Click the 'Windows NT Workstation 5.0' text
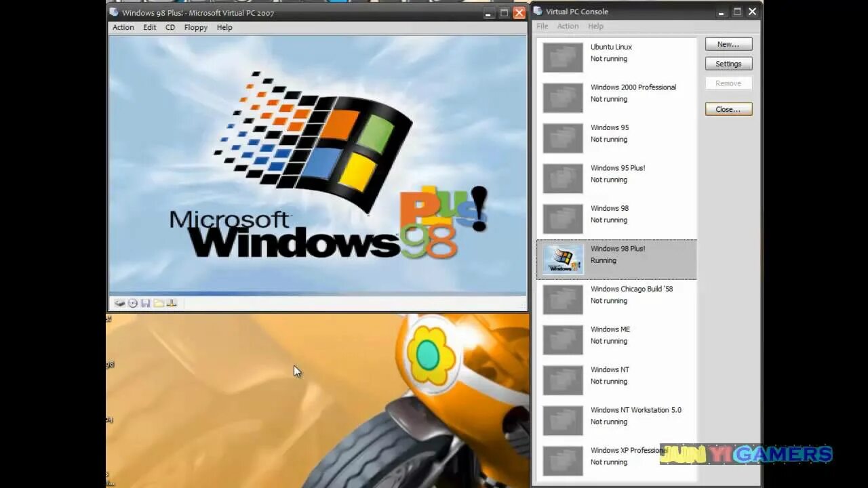Viewport: 868px width, 488px height. point(636,409)
